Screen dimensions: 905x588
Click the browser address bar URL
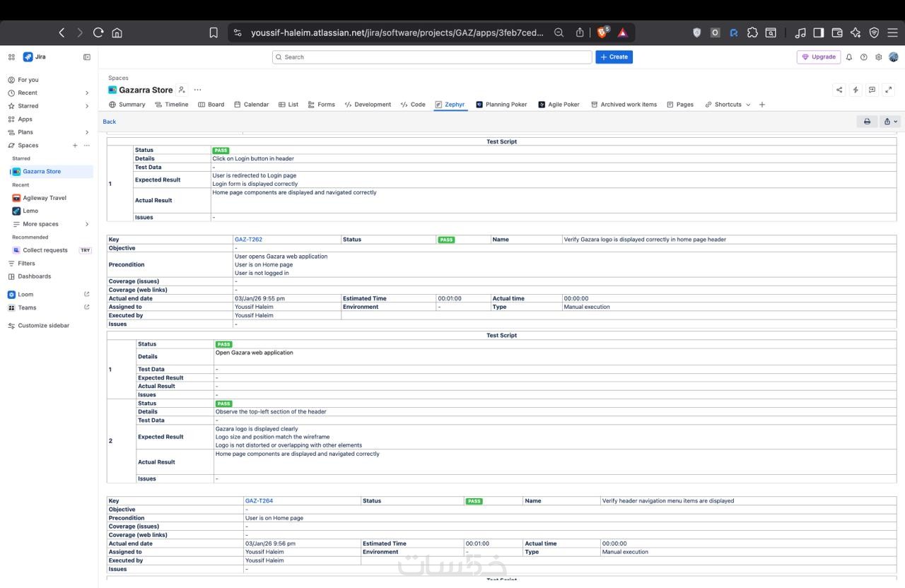397,33
